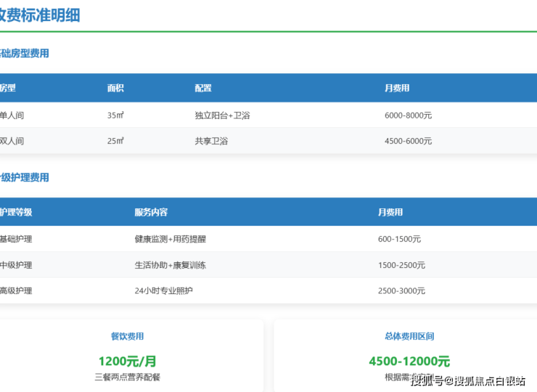Click the 收费标准明细 page title
Screen dimensions: 537x392
[39, 15]
